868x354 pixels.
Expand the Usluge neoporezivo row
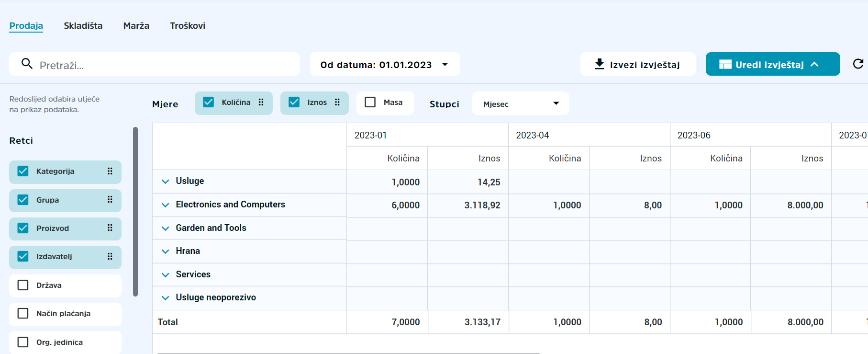[165, 298]
